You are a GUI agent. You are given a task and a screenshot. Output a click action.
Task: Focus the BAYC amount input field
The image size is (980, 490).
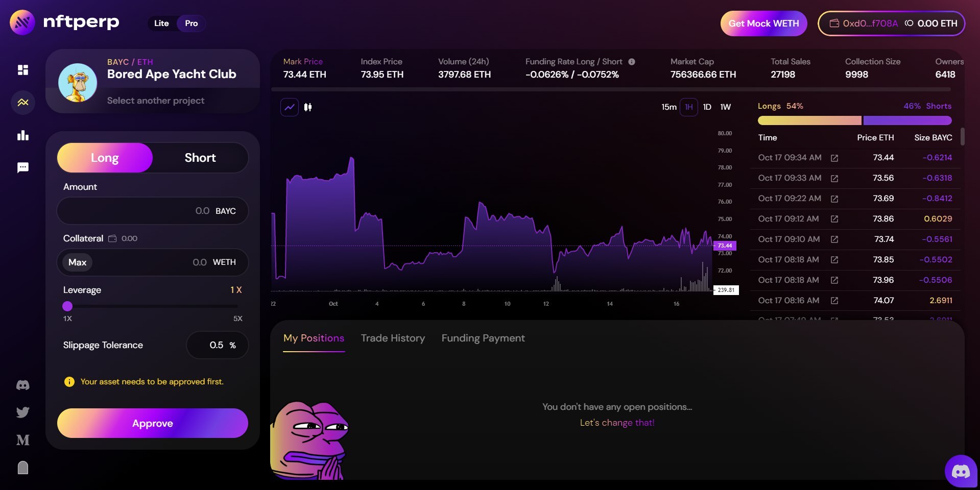[153, 211]
